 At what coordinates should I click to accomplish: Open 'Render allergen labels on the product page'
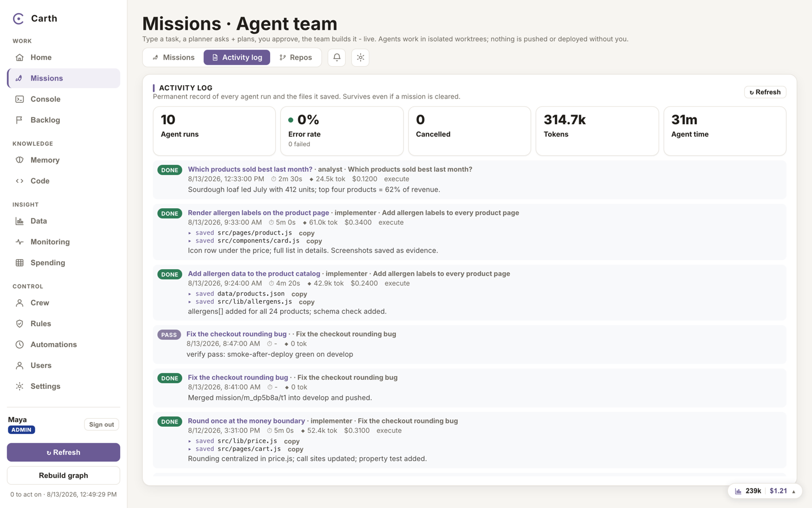coord(258,213)
